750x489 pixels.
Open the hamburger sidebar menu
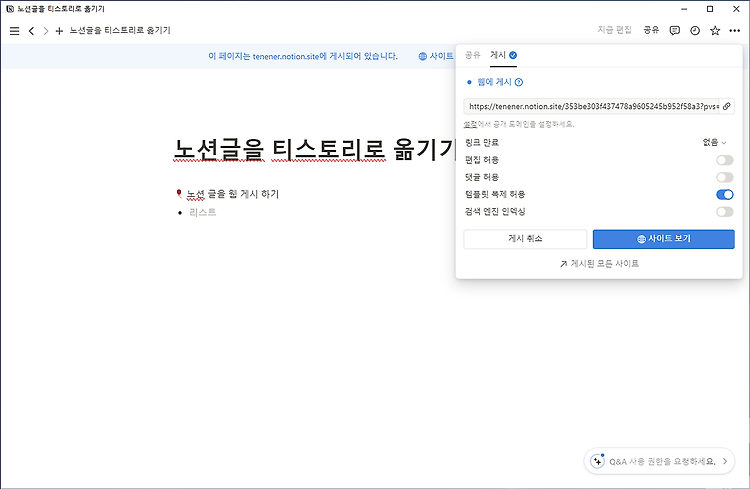(x=14, y=31)
